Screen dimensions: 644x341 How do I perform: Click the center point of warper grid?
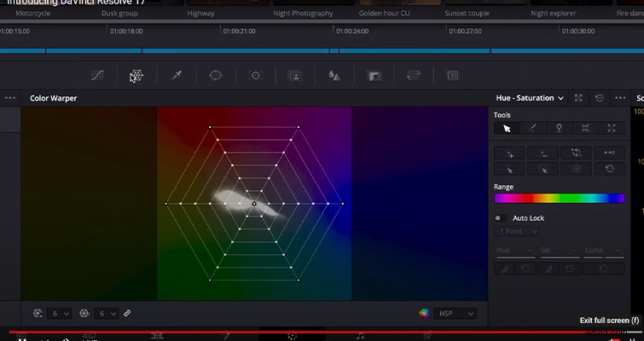point(254,204)
